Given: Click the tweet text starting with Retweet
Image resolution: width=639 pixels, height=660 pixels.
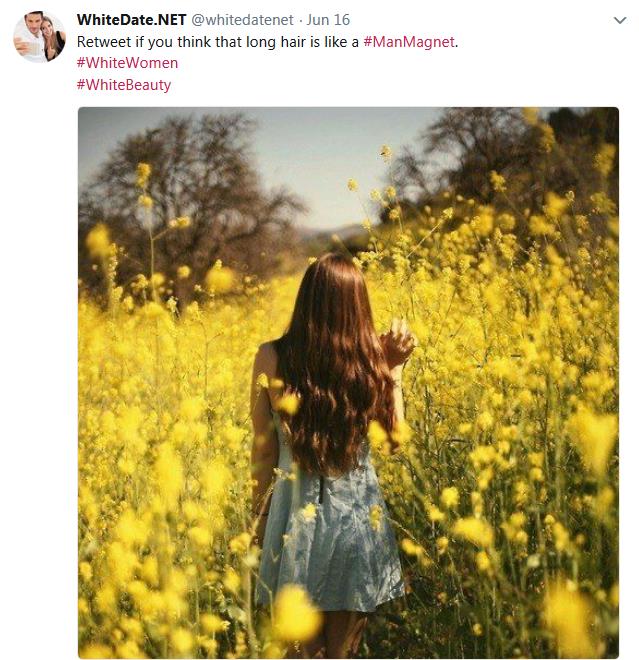Looking at the screenshot, I should coord(267,42).
